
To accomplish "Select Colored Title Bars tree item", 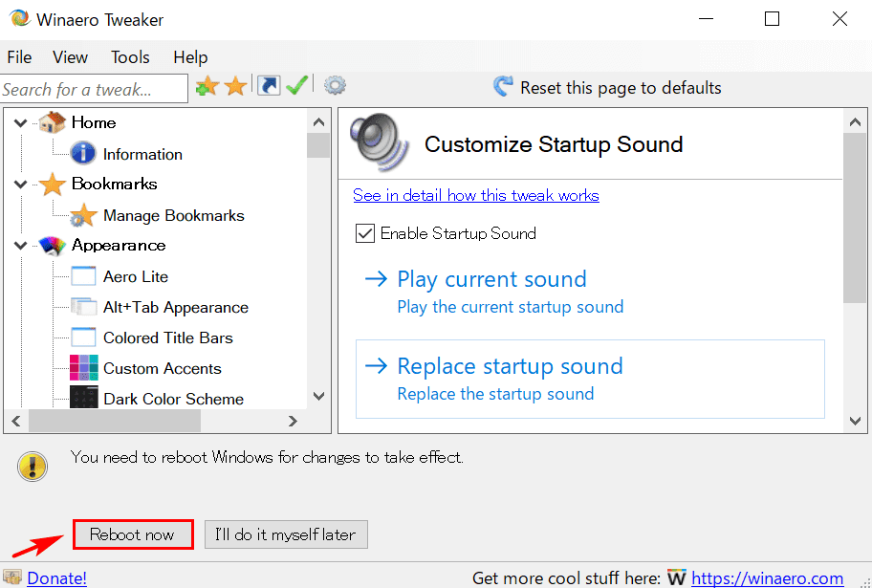I will [x=168, y=338].
